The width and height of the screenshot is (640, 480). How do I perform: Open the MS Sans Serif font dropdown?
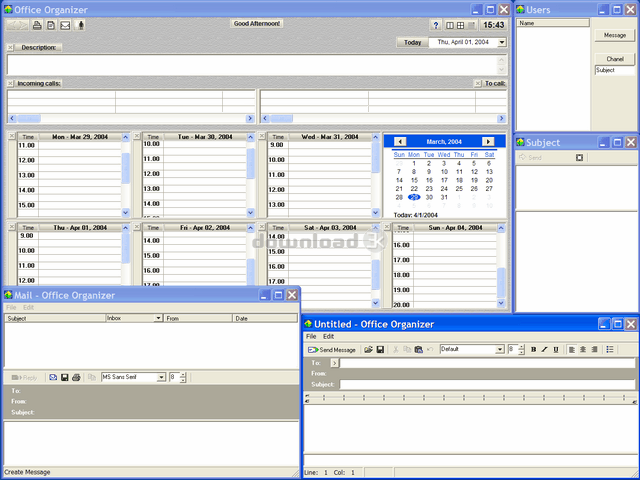(162, 377)
